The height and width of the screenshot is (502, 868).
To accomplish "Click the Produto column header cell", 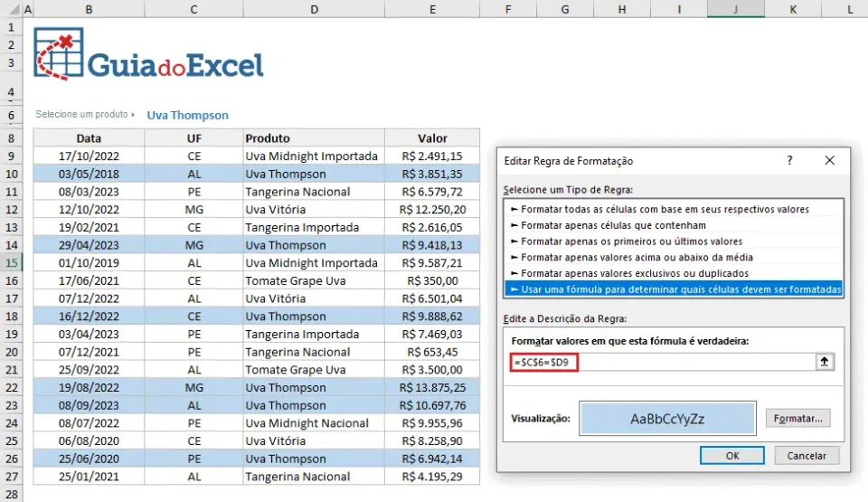I will point(314,138).
